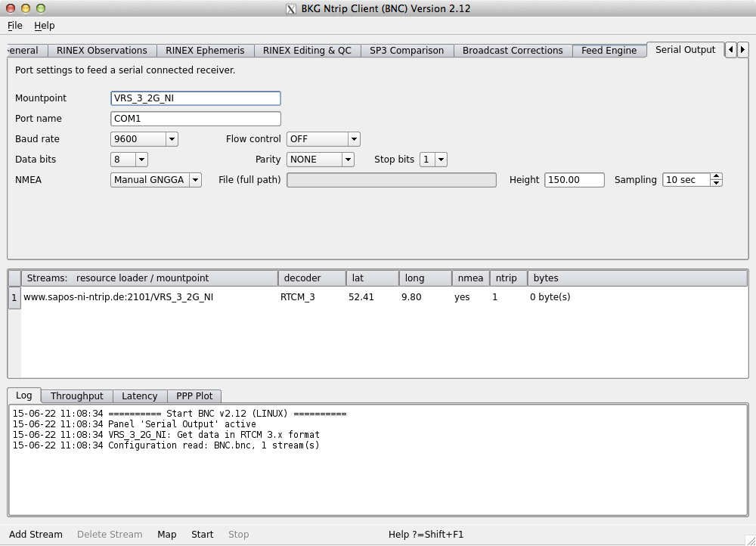This screenshot has width=756, height=546.
Task: Decrease Sampling value with the down arrow
Action: click(717, 183)
